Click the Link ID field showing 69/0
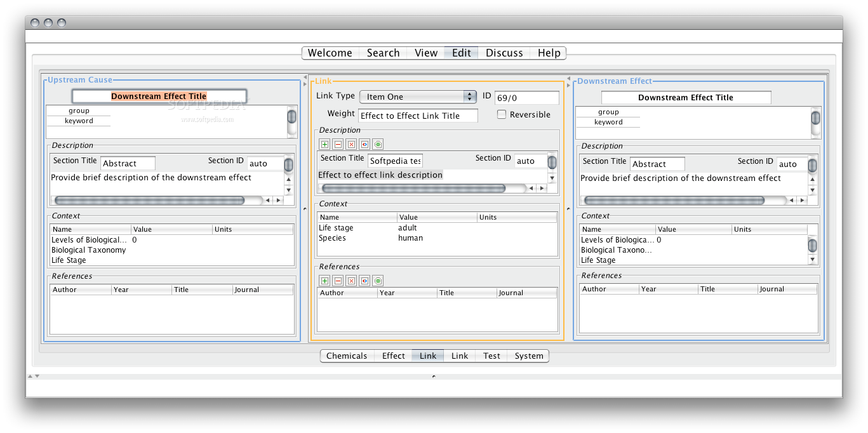This screenshot has height=433, width=868. coord(527,98)
